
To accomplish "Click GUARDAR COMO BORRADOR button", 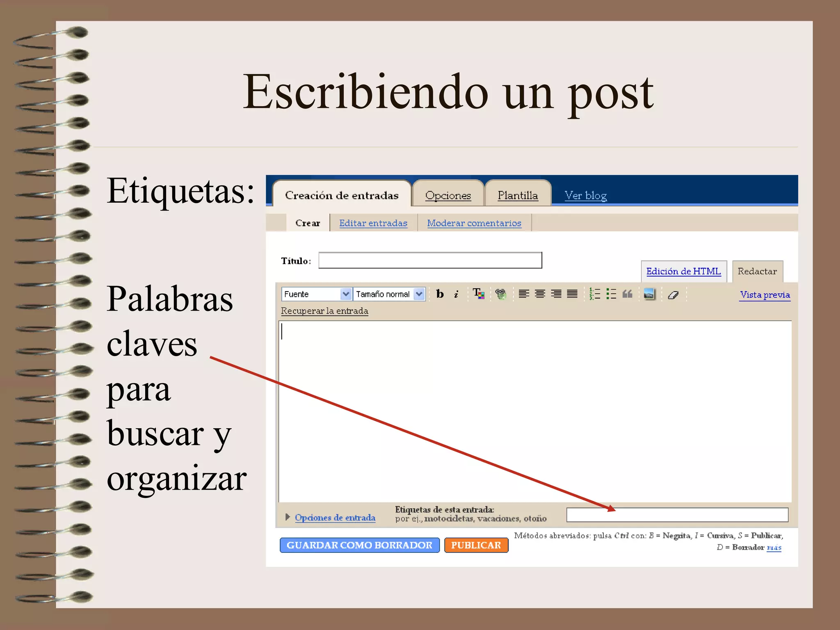I will click(359, 545).
